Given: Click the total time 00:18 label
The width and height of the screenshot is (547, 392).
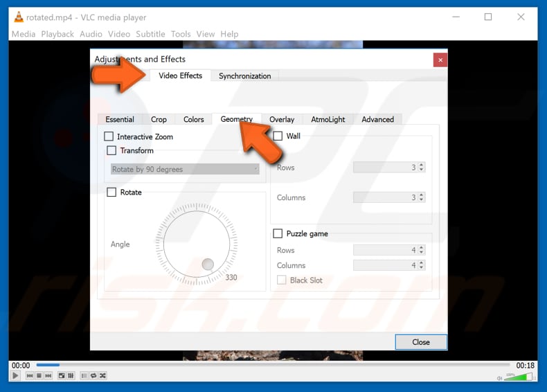Looking at the screenshot, I should tap(526, 365).
